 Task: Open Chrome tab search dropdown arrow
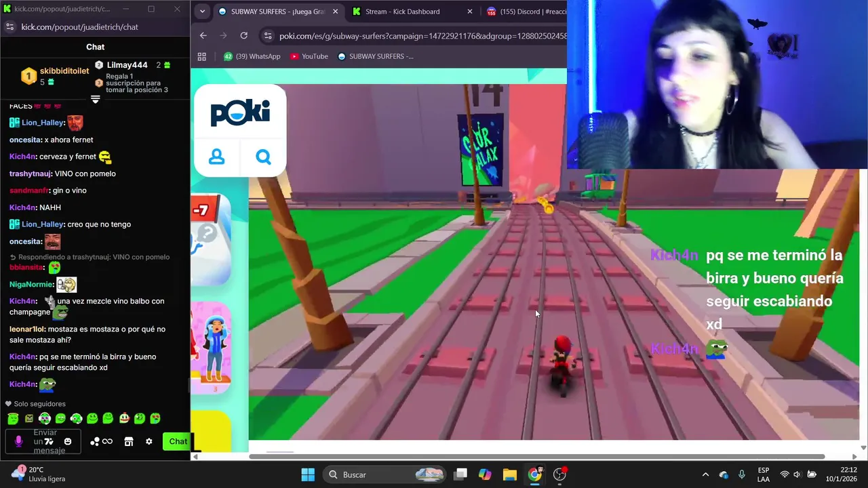coord(202,12)
